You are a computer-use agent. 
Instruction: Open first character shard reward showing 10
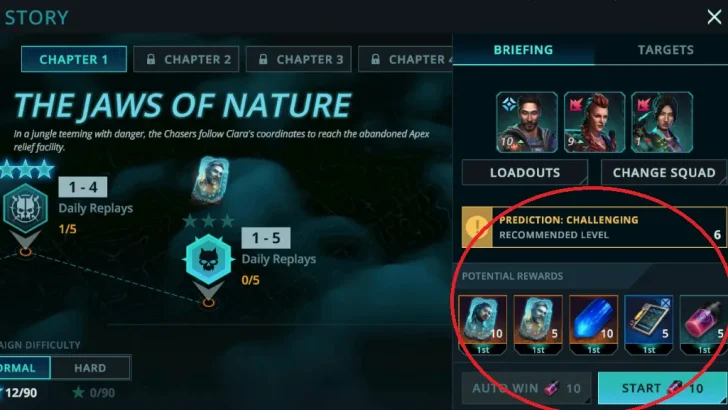(x=482, y=325)
